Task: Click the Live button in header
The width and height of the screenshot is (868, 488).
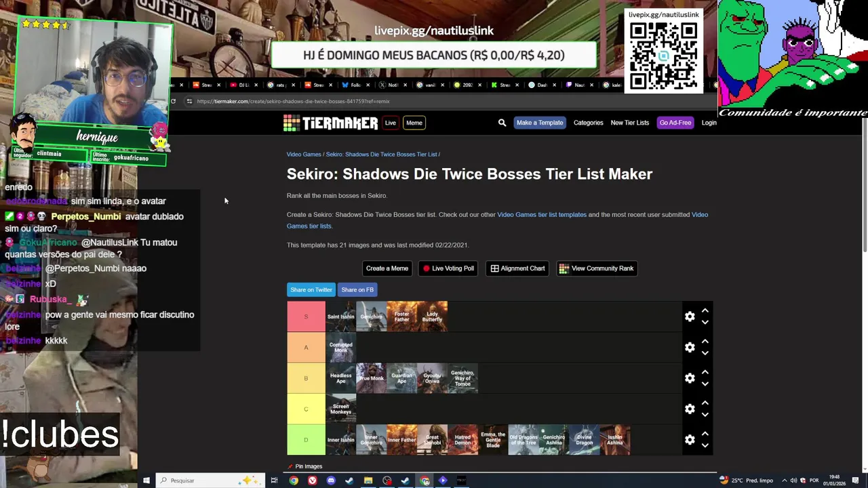Action: tap(391, 123)
